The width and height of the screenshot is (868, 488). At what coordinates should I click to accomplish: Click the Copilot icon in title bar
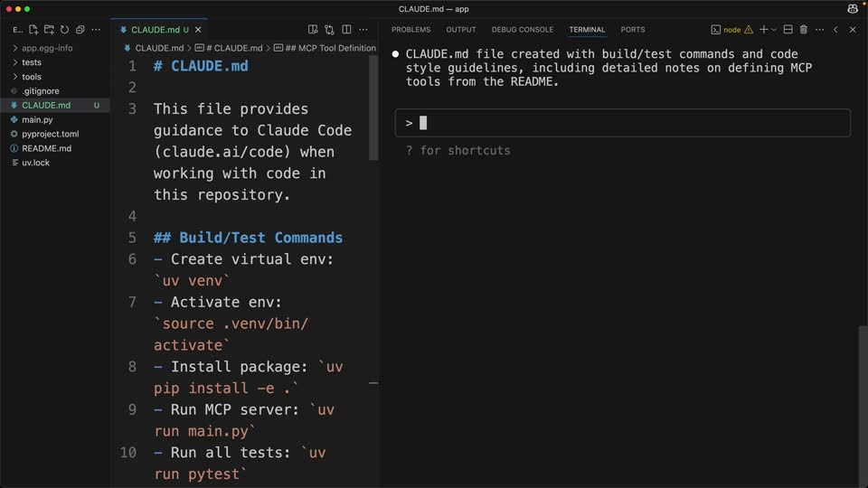point(853,9)
